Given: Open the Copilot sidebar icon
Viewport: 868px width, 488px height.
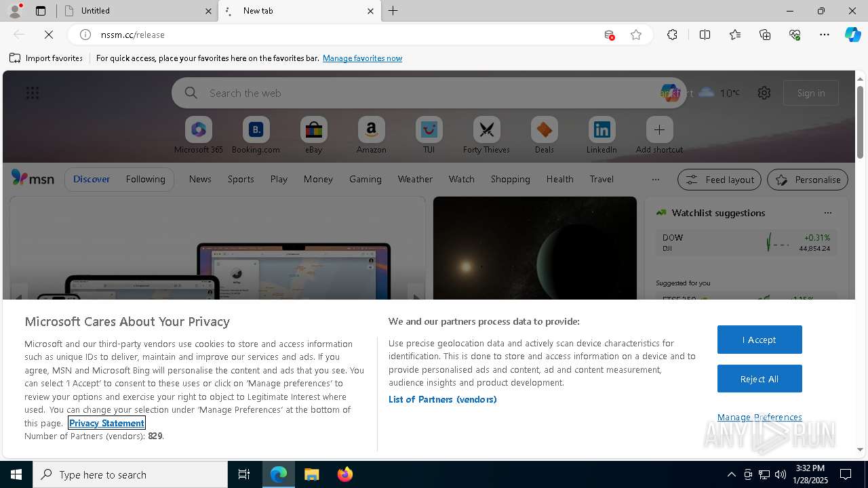Looking at the screenshot, I should click(852, 35).
